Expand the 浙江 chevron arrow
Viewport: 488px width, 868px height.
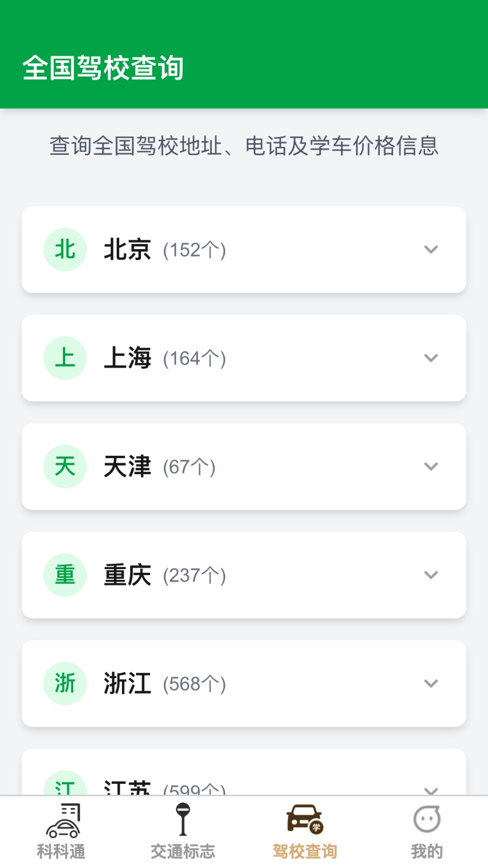(431, 684)
